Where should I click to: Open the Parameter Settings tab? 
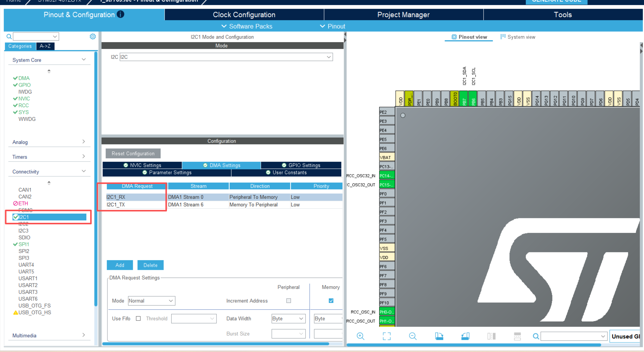[x=167, y=172]
